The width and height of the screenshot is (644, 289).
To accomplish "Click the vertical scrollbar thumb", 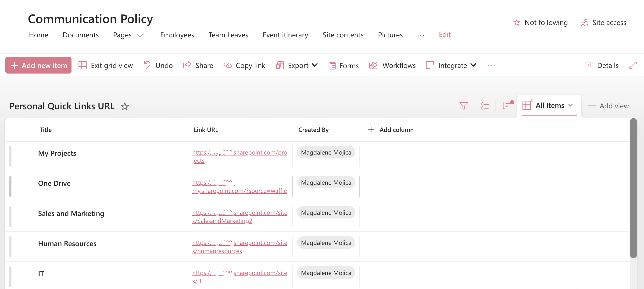I will click(x=633, y=188).
